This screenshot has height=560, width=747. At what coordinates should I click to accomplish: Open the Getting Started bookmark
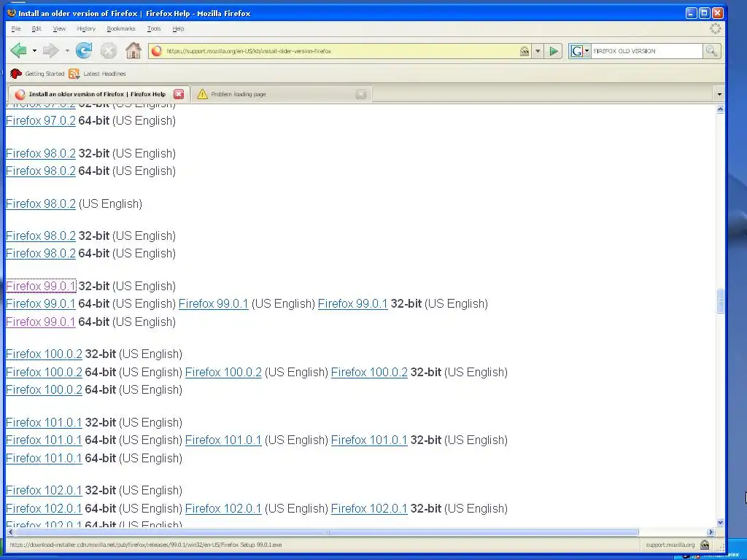[37, 74]
